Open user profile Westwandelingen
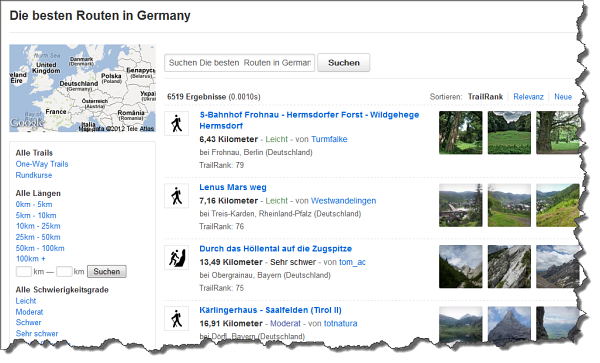Screen dimensions: 600x363 click(x=343, y=201)
